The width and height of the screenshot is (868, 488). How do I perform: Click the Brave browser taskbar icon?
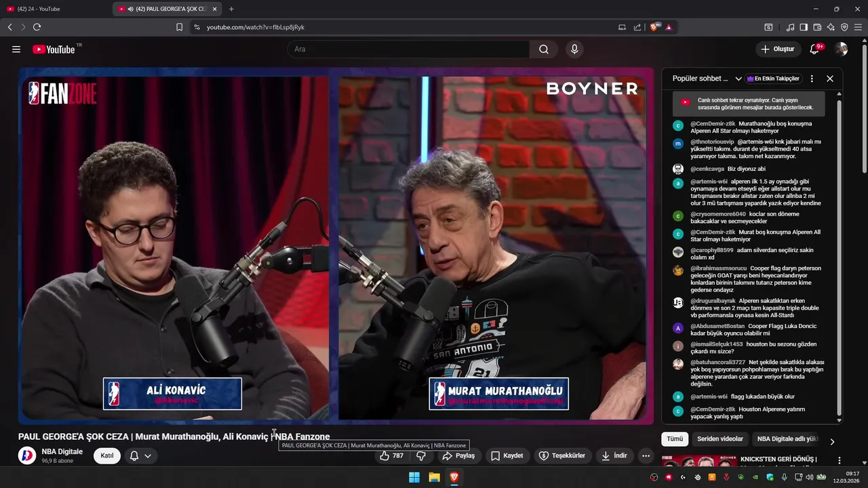[x=454, y=477]
